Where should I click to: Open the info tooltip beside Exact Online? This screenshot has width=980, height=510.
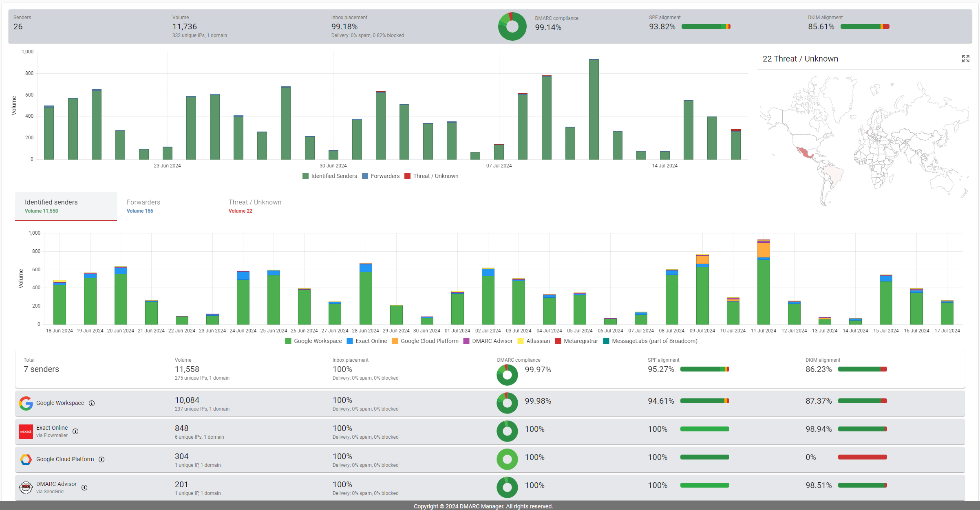coord(75,431)
